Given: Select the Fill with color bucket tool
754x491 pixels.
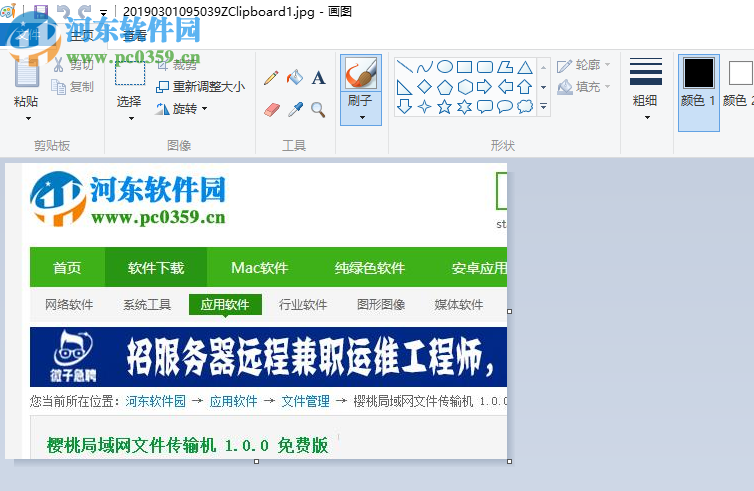Looking at the screenshot, I should click(x=295, y=77).
